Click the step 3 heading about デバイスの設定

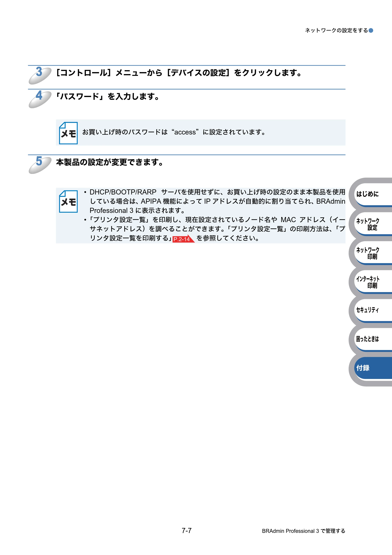coord(179,73)
